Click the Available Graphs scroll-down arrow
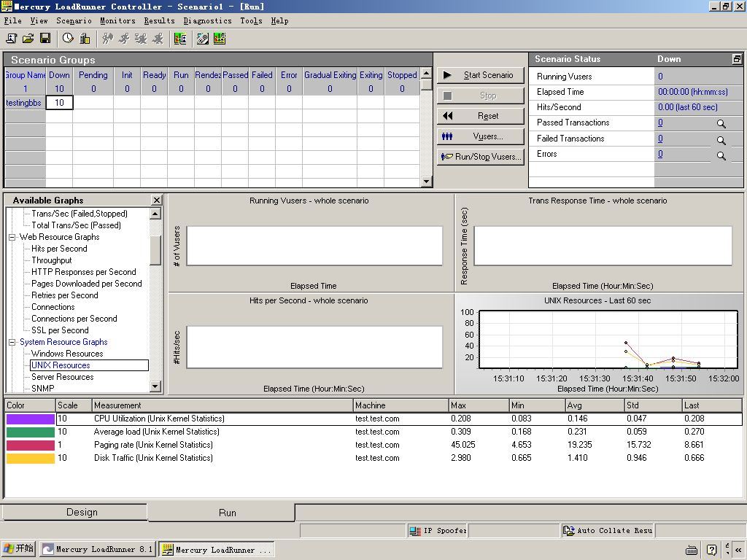This screenshot has height=560, width=747. coord(155,386)
